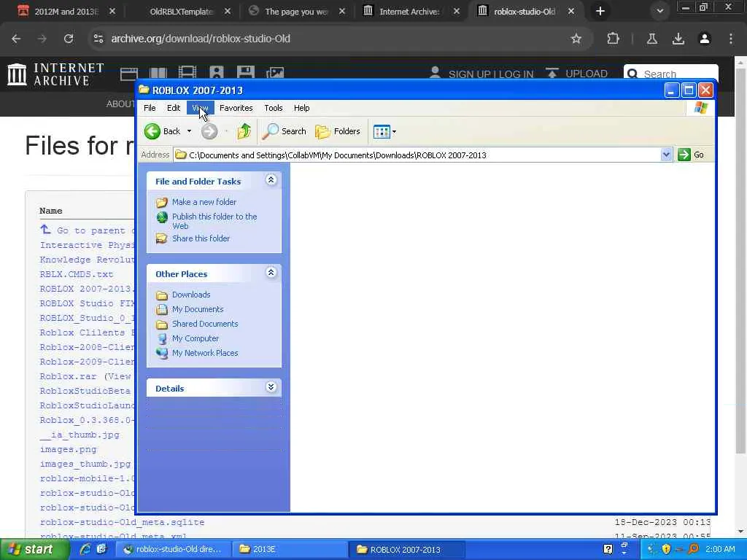Click the Explorer address path field
The image size is (747, 560).
tap(417, 155)
